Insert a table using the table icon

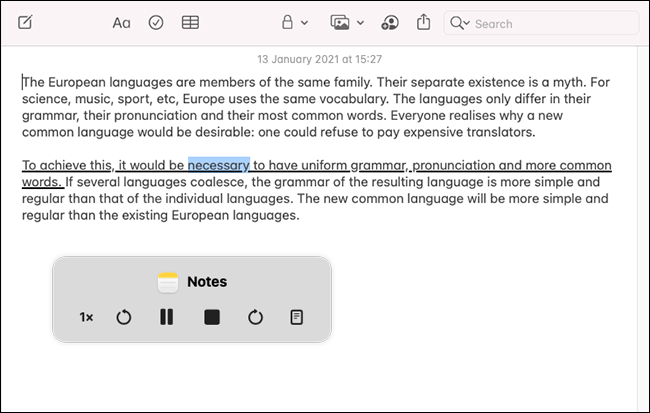(x=190, y=23)
